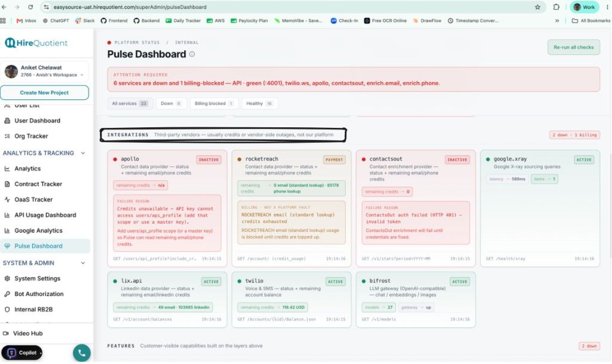Screen dimensions: 612x364
Task: Open the browser extensions puzzle icon
Action: tap(556, 7)
